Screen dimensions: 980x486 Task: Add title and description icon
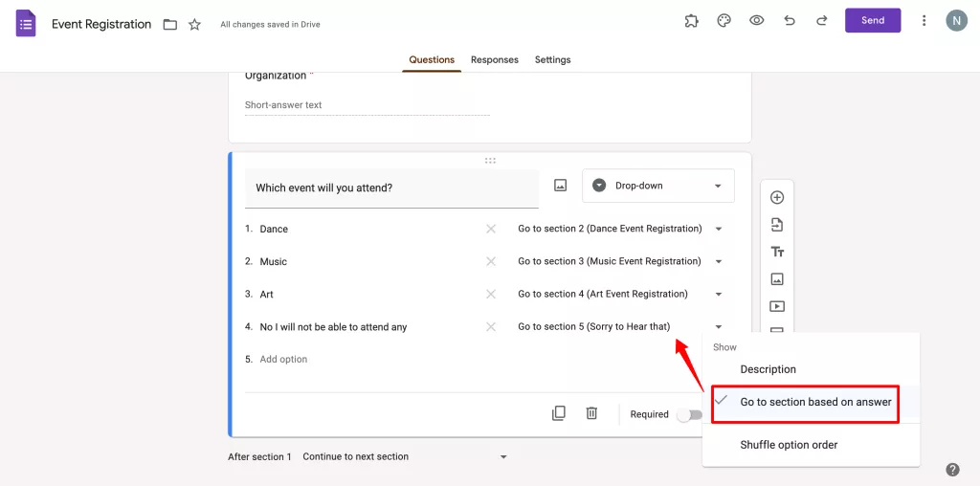(x=777, y=253)
